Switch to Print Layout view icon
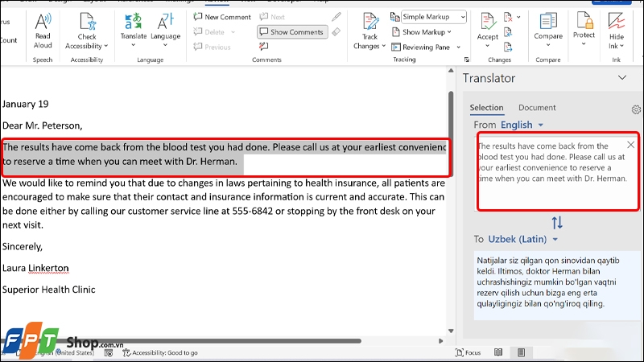Viewport: 644px width, 362px height. pos(521,352)
